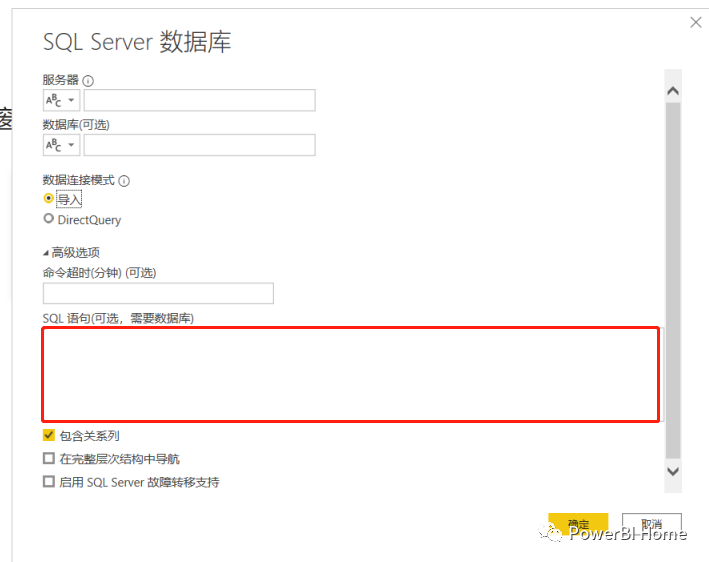
Task: Click the scrollbar up arrow
Action: coord(673,91)
